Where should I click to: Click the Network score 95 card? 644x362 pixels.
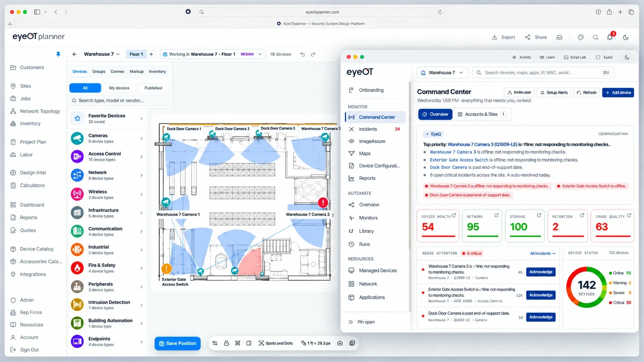(x=482, y=226)
